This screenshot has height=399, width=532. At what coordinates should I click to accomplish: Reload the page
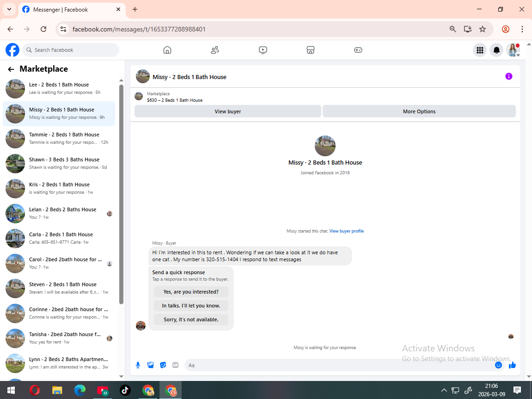coord(43,29)
